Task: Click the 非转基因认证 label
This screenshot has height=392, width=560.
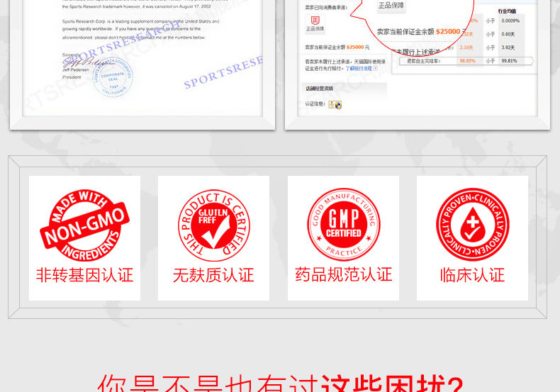Action: 84,275
